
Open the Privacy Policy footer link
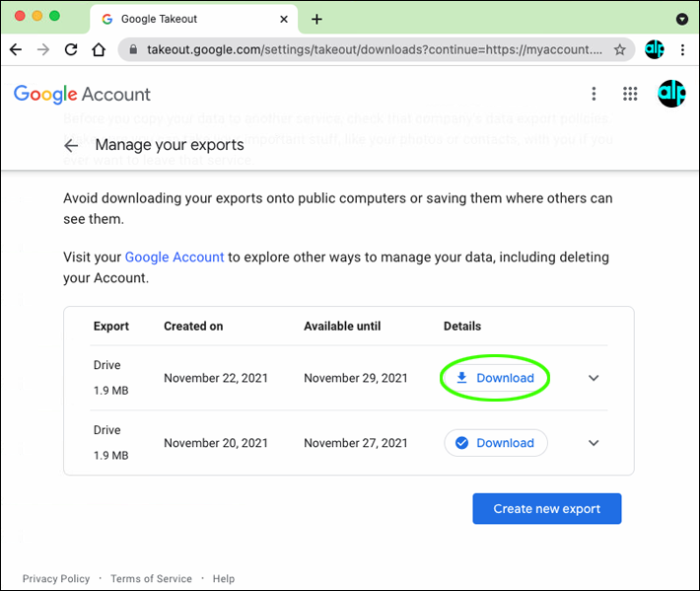tap(56, 579)
